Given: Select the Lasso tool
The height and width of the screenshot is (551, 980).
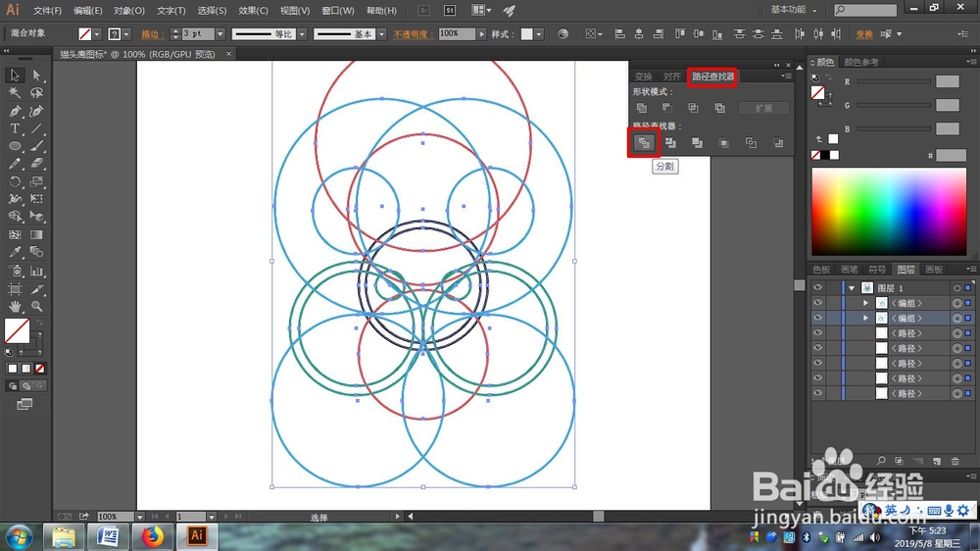Looking at the screenshot, I should (x=36, y=92).
